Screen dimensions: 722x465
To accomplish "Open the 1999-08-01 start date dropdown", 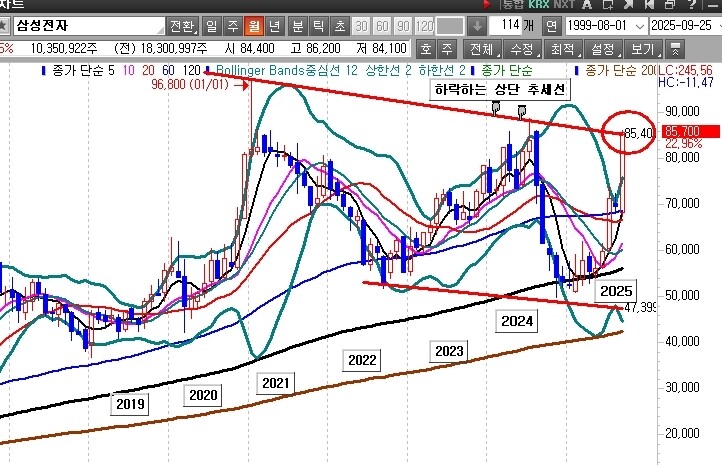I will (x=640, y=26).
